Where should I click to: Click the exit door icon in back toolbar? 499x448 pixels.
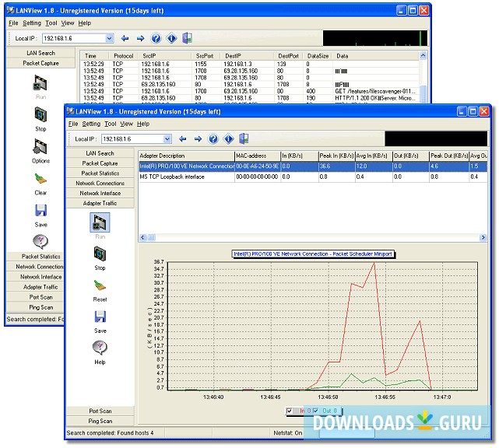click(187, 38)
